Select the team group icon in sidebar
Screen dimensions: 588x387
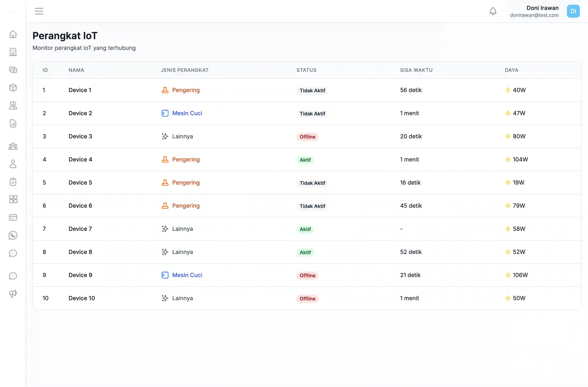13,146
